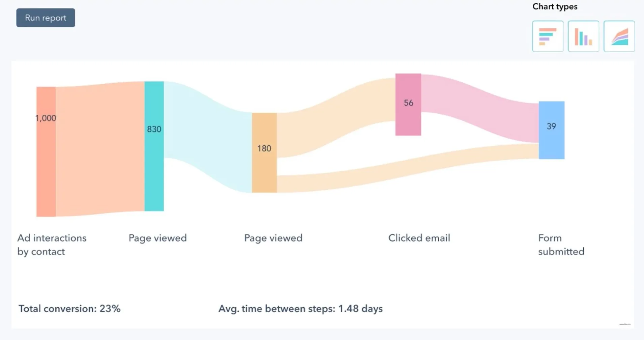Image resolution: width=644 pixels, height=340 pixels.
Task: Click the Clicked email label
Action: coord(419,238)
